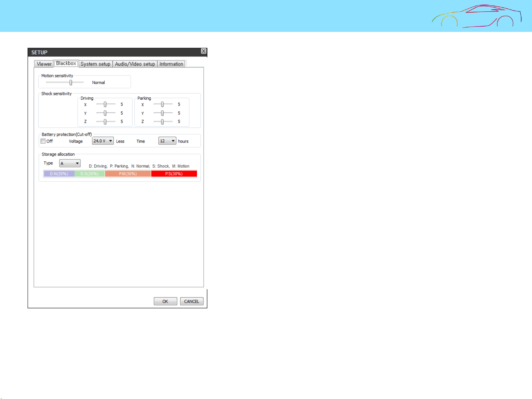The width and height of the screenshot is (532, 399).
Task: Click the 'Less' label beside Voltage
Action: (120, 141)
